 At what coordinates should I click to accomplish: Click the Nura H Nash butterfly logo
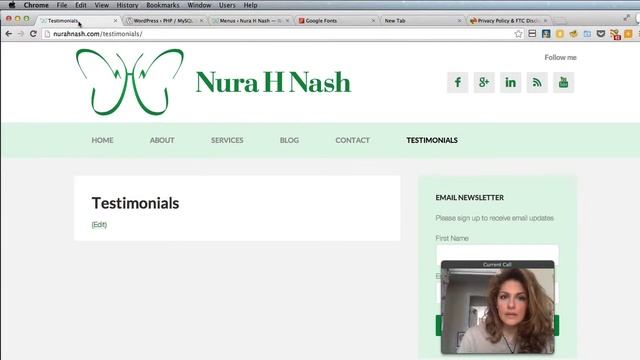[130, 82]
